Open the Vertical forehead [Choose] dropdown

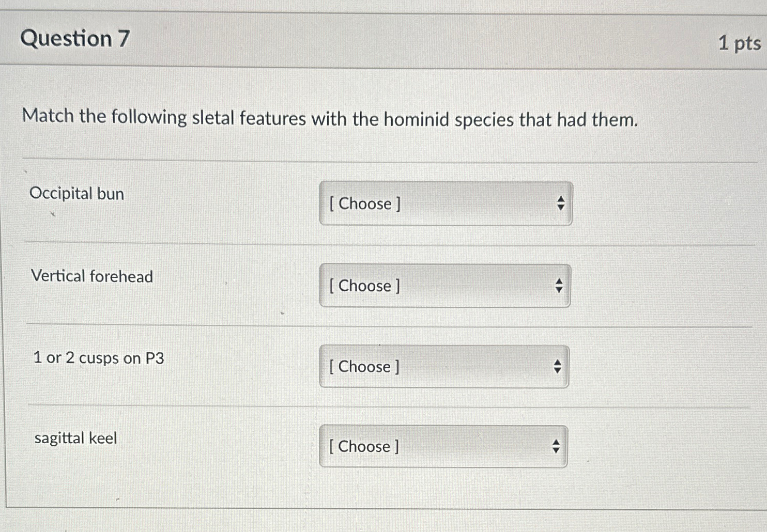click(x=444, y=286)
